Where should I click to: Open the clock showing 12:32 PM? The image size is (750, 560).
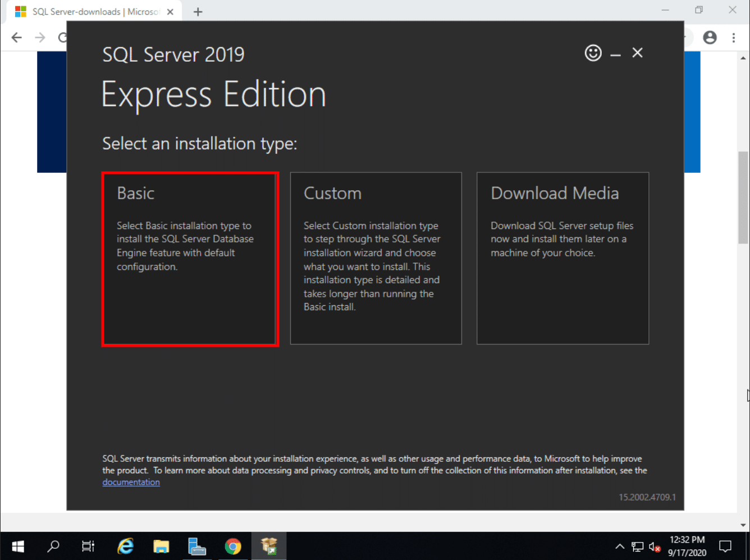click(x=687, y=546)
